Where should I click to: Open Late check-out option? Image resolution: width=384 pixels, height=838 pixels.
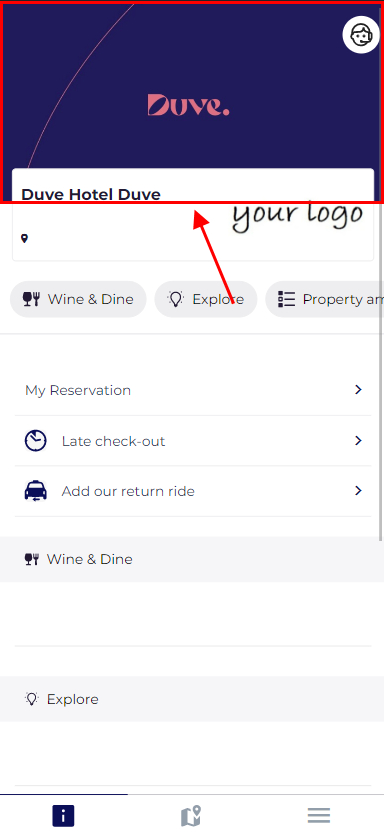(x=193, y=441)
